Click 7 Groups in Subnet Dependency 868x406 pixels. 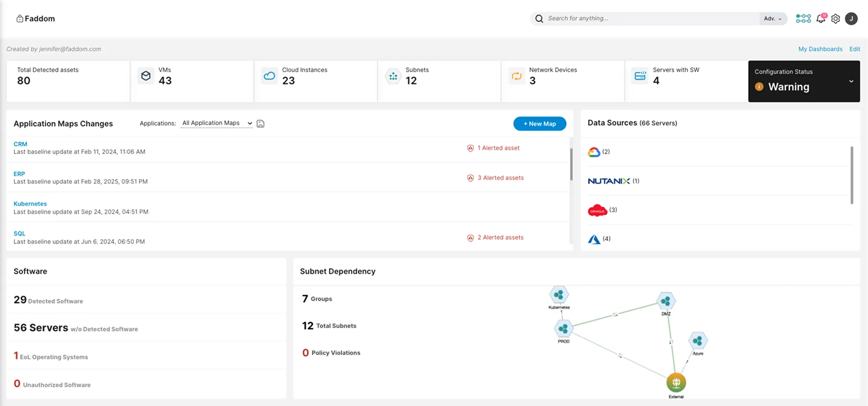point(317,299)
